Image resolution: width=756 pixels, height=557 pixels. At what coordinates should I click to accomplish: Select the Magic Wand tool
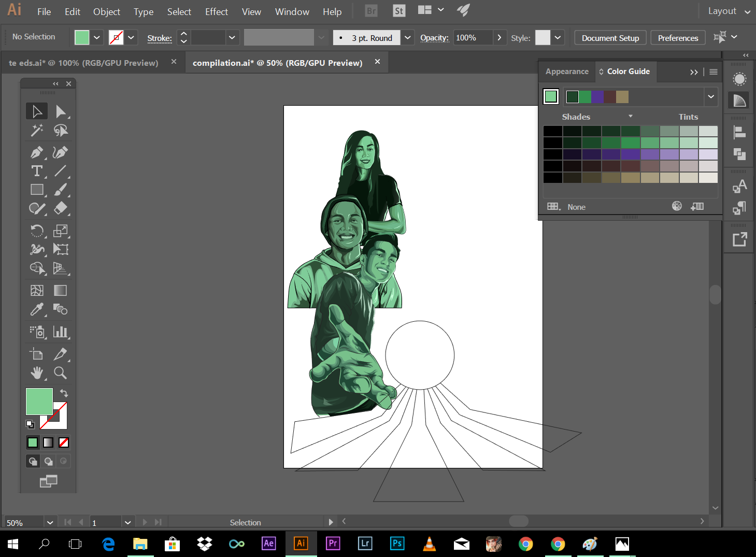[x=36, y=131]
